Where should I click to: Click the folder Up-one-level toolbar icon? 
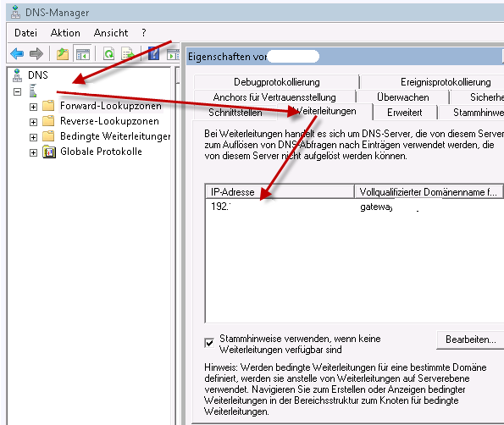[63, 53]
